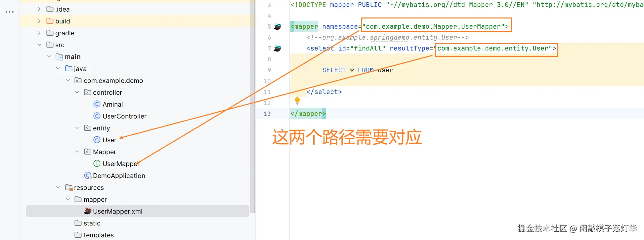Click the closing </select> tag
The image size is (644, 240).
pyautogui.click(x=324, y=92)
